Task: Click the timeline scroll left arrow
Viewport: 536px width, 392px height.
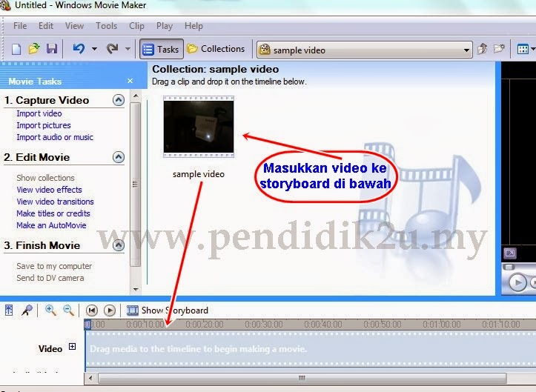Action: click(90, 378)
